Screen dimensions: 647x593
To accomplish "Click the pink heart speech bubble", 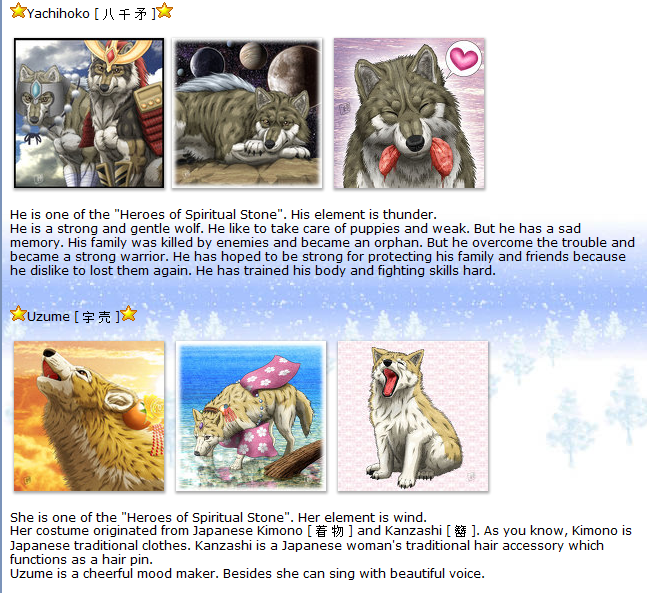I will click(464, 59).
